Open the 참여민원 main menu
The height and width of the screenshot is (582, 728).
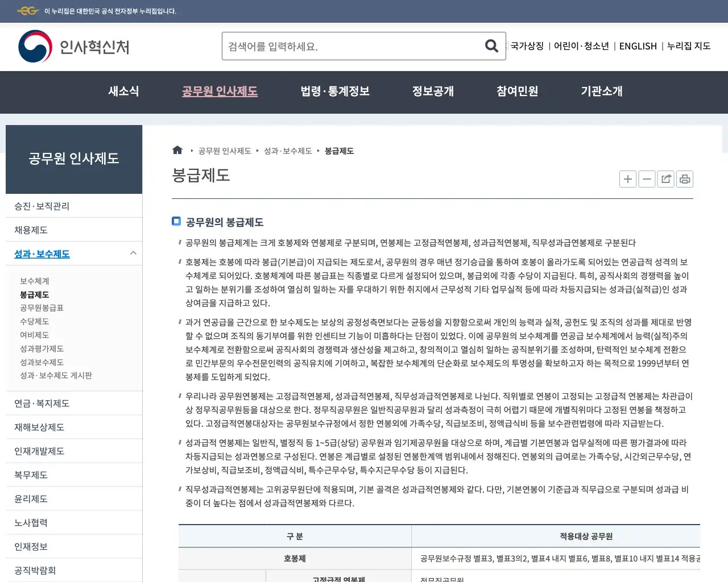click(x=517, y=92)
